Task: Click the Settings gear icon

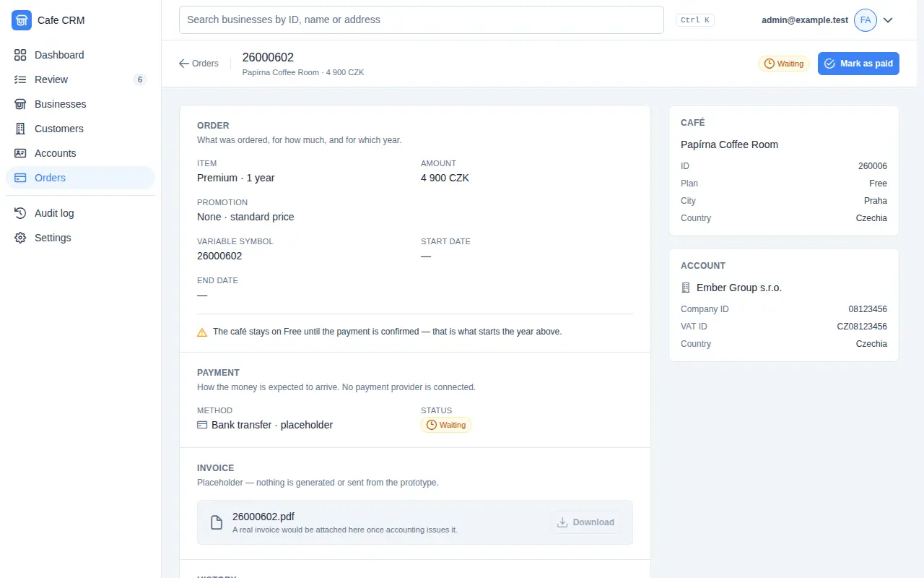Action: (20, 238)
